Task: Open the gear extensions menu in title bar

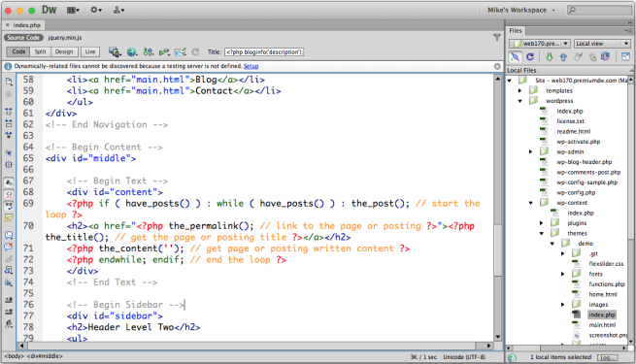Action: click(x=96, y=10)
